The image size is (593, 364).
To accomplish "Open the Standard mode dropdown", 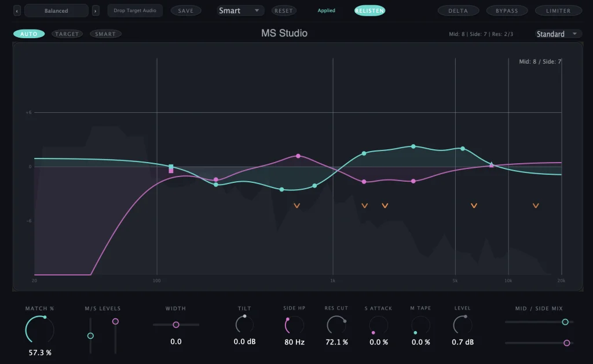I will 557,34.
